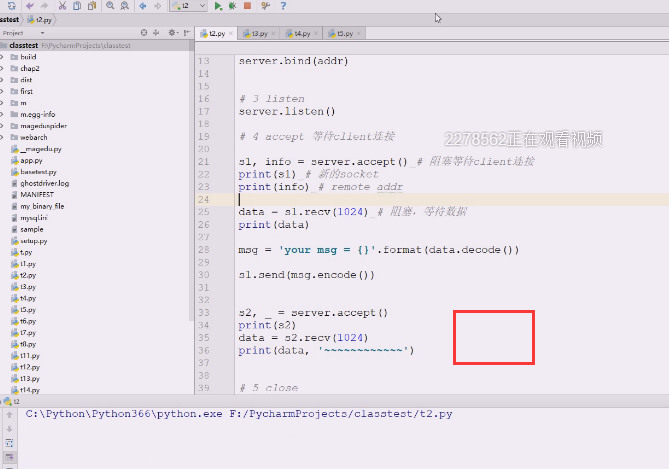The image size is (669, 469).
Task: Click the print(data) statement on line 26
Action: tap(273, 225)
